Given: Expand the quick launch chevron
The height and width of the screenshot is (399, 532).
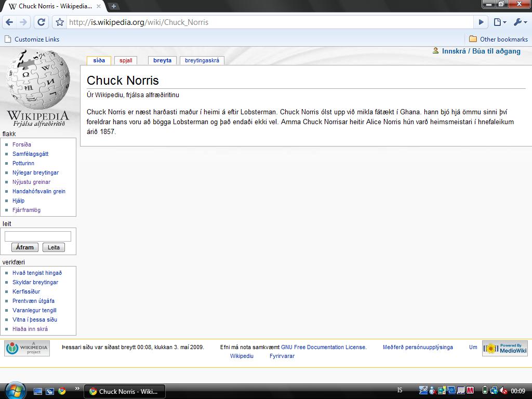Looking at the screenshot, I should [77, 389].
